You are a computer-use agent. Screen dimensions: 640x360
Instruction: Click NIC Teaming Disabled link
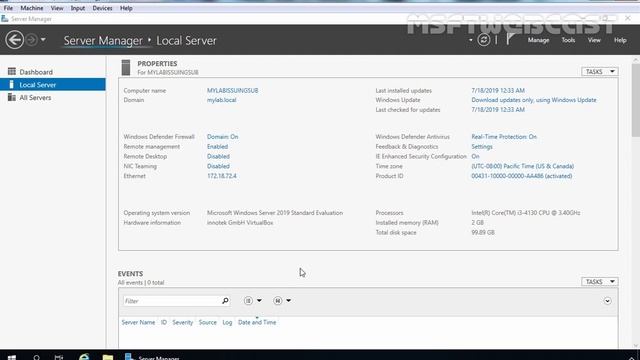tap(218, 166)
